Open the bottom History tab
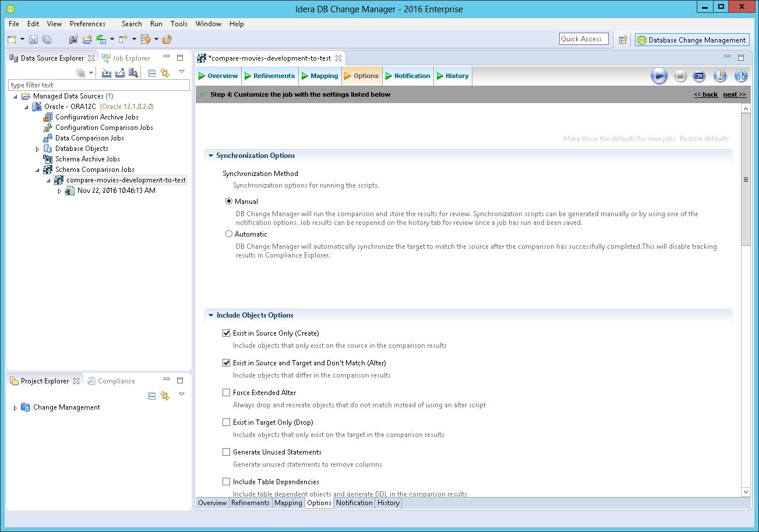759x532 pixels. coord(388,503)
